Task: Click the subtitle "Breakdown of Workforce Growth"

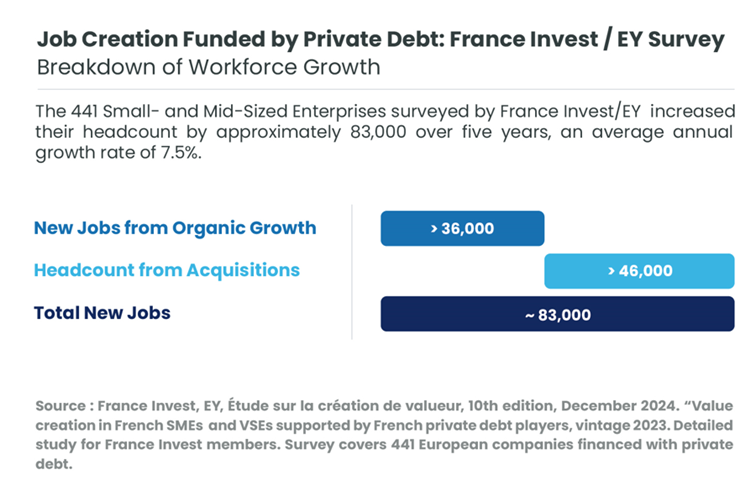Action: [x=209, y=68]
